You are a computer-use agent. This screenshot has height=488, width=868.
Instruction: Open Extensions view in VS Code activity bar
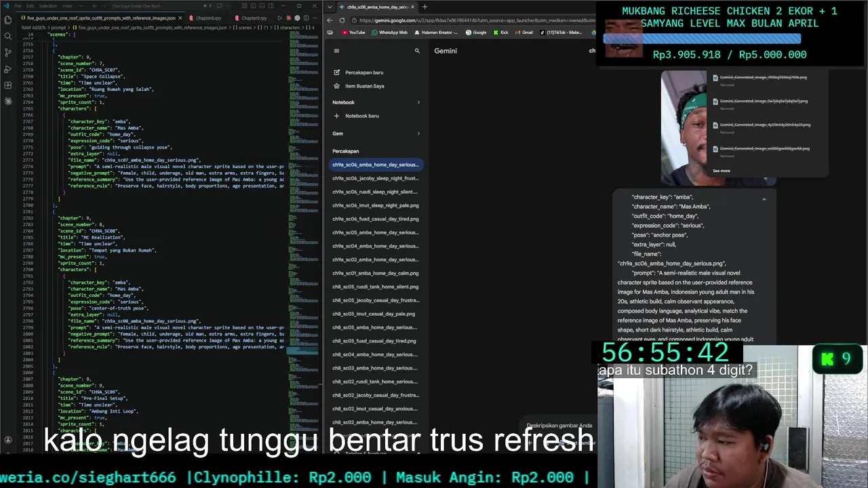8,85
